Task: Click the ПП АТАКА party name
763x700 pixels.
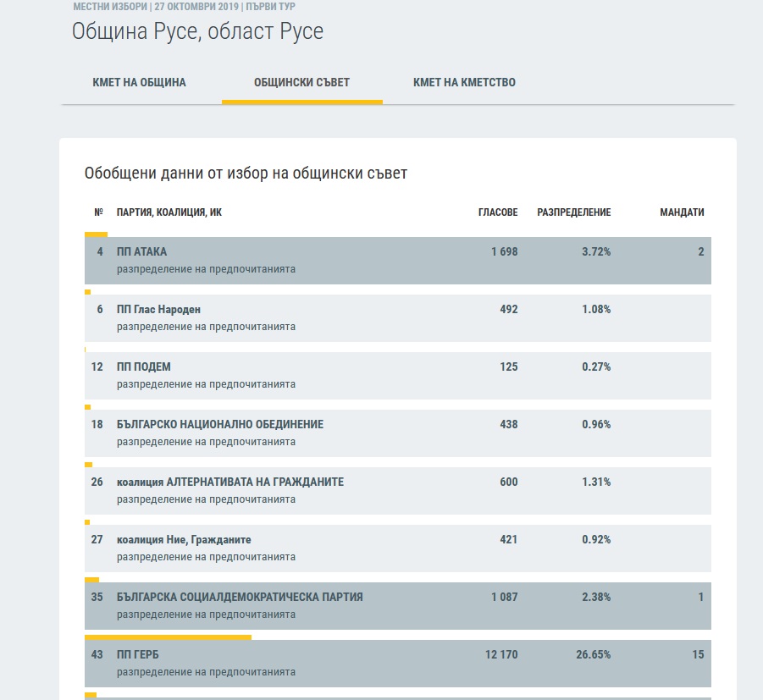Action: point(141,252)
